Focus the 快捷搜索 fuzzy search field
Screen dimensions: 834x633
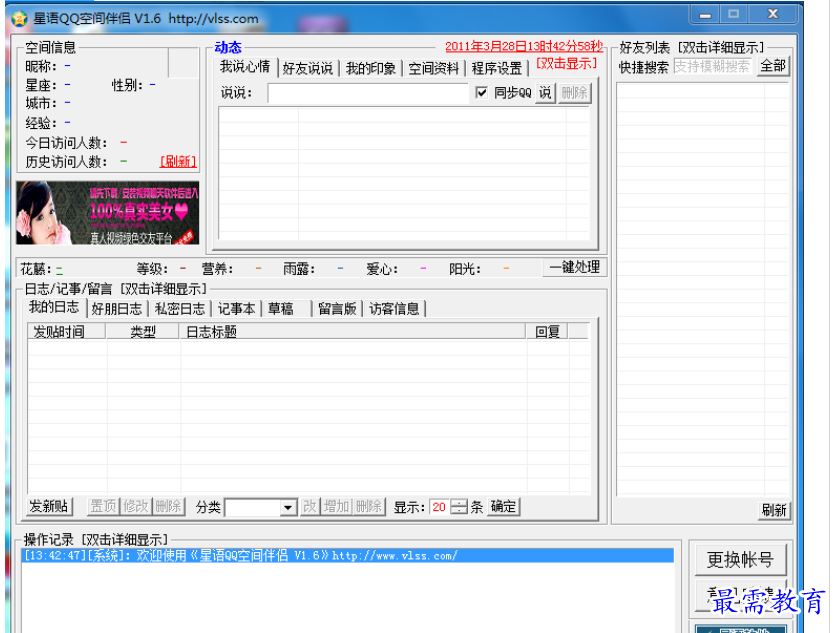(x=713, y=67)
